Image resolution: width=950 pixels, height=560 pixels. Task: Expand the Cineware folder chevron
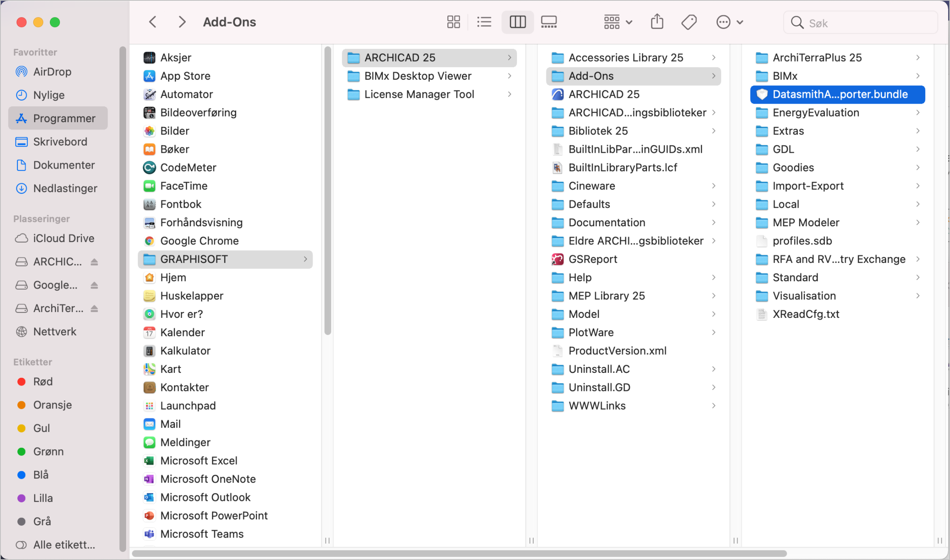714,186
